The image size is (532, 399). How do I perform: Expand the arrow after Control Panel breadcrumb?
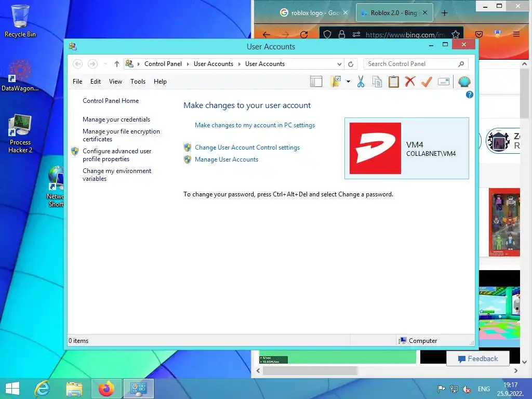tap(188, 64)
